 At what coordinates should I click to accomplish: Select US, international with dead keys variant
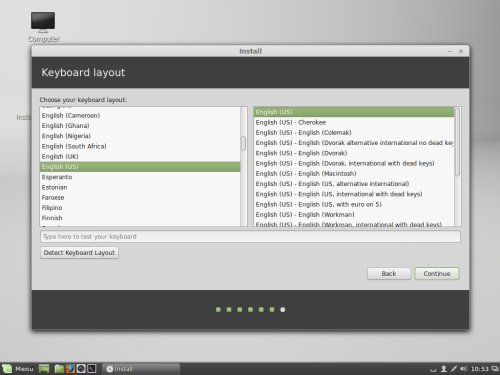(x=354, y=194)
